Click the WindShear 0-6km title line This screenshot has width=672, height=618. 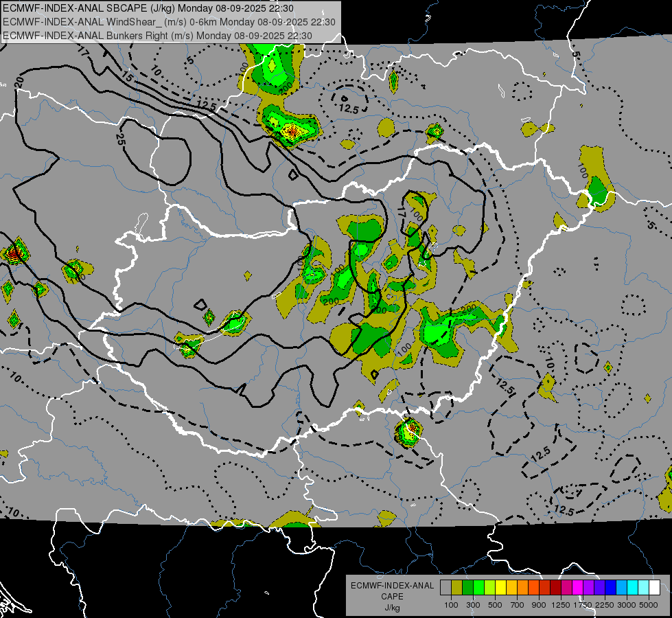pyautogui.click(x=169, y=22)
